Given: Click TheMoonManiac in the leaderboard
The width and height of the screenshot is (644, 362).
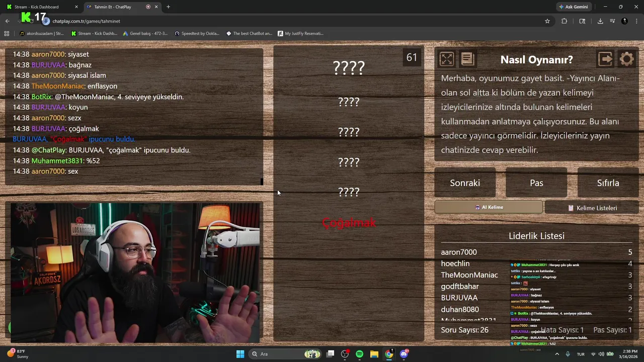Looking at the screenshot, I should [x=469, y=275].
